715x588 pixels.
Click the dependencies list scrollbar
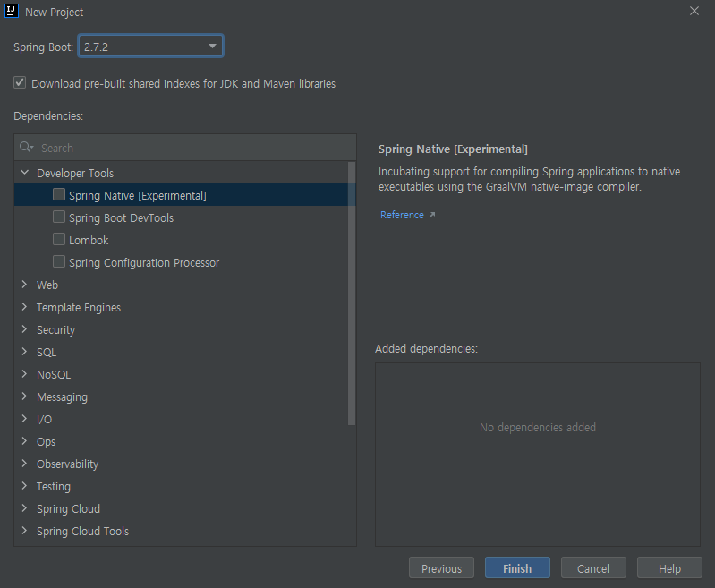pyautogui.click(x=352, y=294)
